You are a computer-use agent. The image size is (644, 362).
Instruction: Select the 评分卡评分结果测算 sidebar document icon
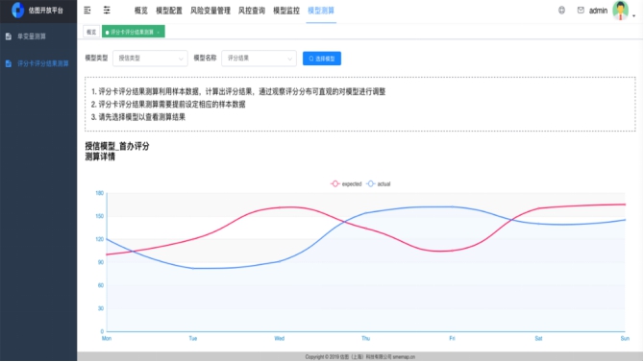pyautogui.click(x=9, y=63)
